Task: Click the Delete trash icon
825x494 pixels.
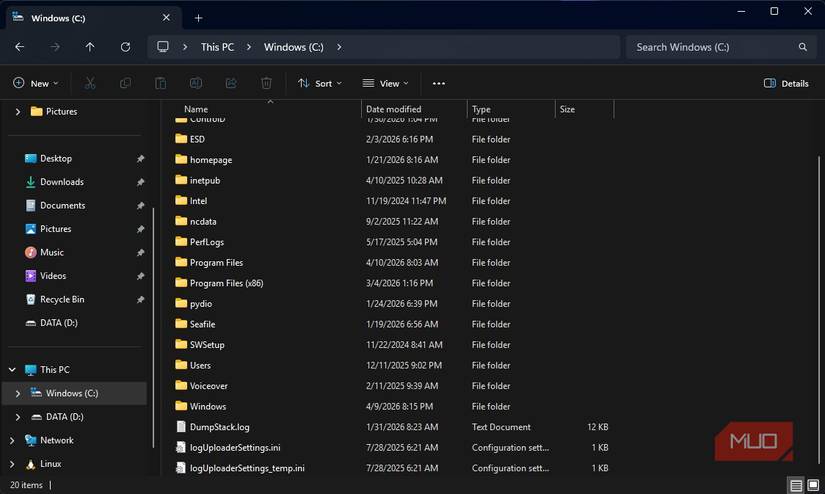Action: point(266,83)
